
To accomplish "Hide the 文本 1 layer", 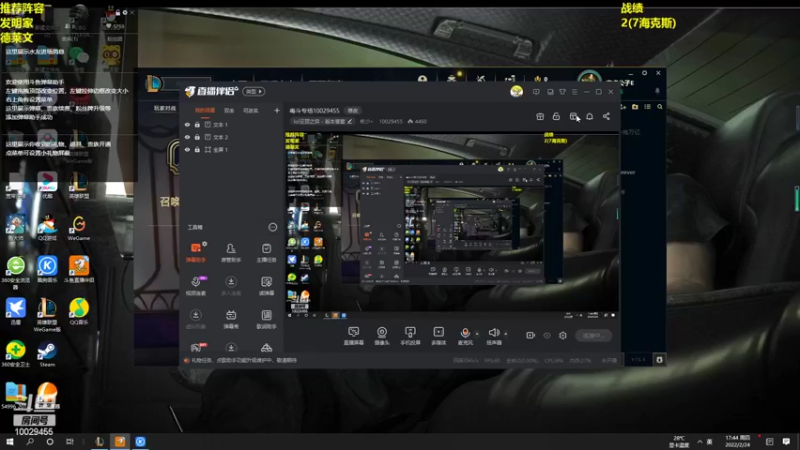I will (x=187, y=124).
